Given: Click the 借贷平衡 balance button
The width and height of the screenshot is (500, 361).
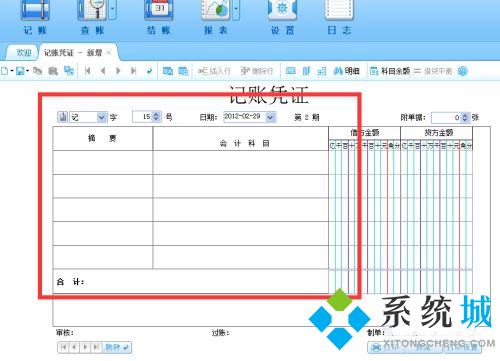Looking at the screenshot, I should (433, 71).
